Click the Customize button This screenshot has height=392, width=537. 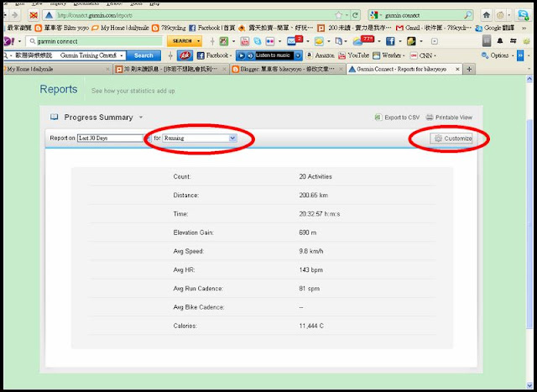[x=451, y=139]
